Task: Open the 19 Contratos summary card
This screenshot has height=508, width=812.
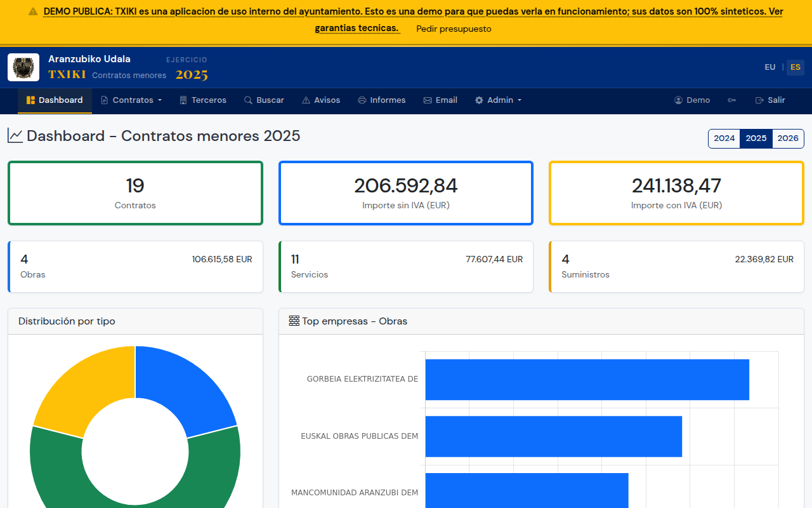Action: (x=135, y=193)
